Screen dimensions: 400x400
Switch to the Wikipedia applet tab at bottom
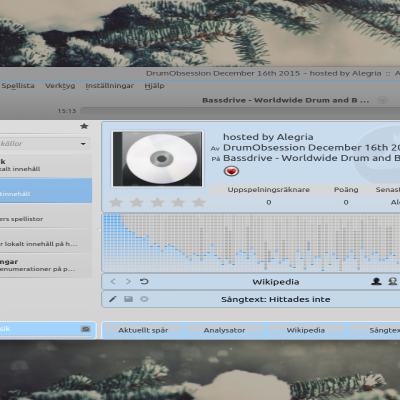[306, 330]
